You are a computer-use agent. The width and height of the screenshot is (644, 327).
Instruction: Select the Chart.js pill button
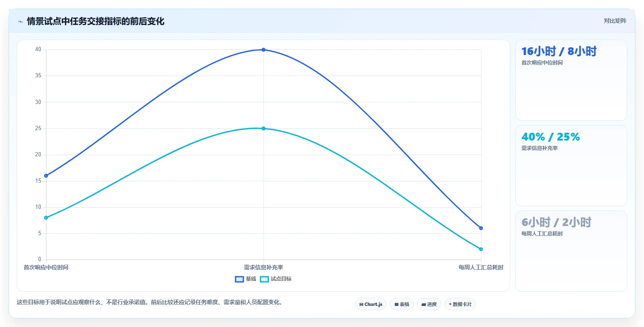(370, 304)
